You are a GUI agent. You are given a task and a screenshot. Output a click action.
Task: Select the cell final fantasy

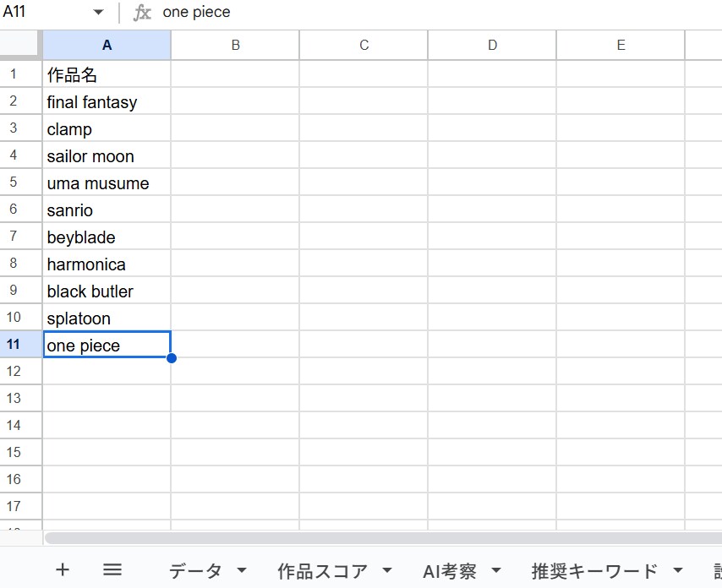point(107,101)
